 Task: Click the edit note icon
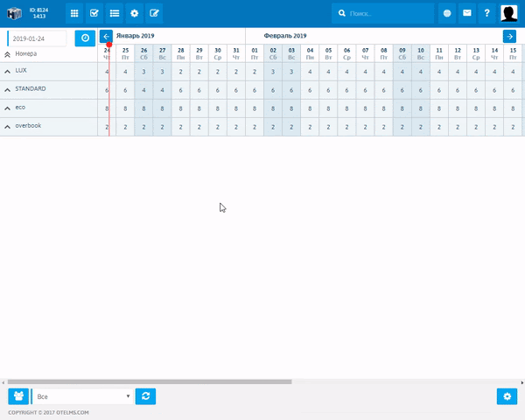tap(155, 13)
